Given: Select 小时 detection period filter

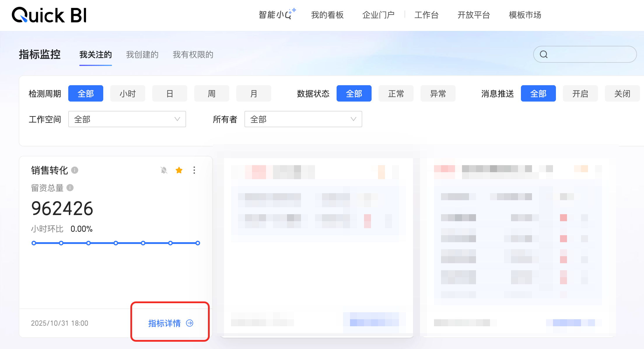Looking at the screenshot, I should pyautogui.click(x=127, y=94).
